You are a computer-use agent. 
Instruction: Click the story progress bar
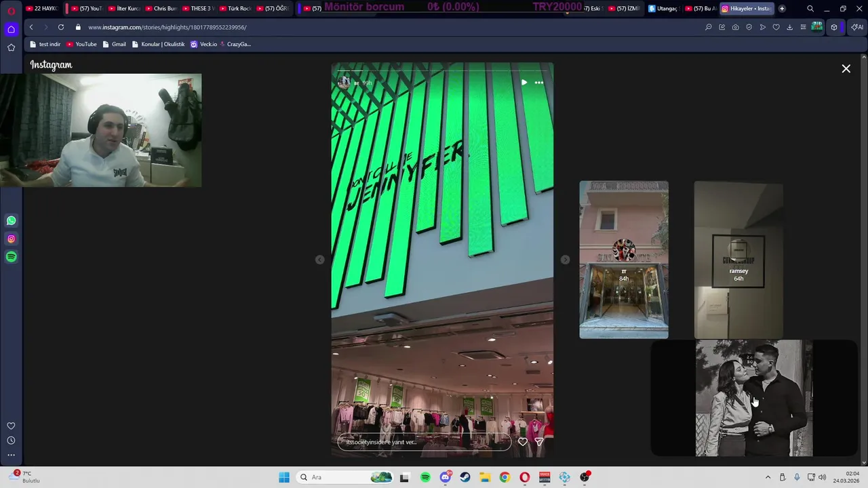click(442, 70)
